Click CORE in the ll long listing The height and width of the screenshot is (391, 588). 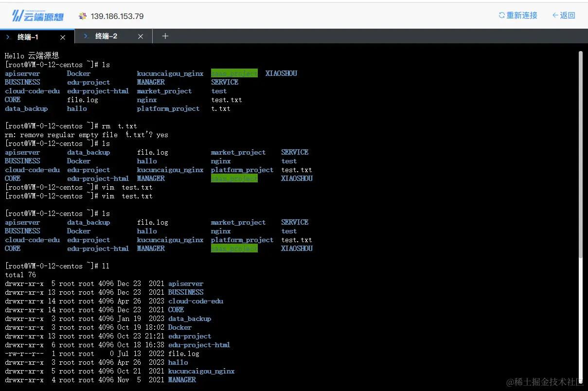click(x=176, y=310)
